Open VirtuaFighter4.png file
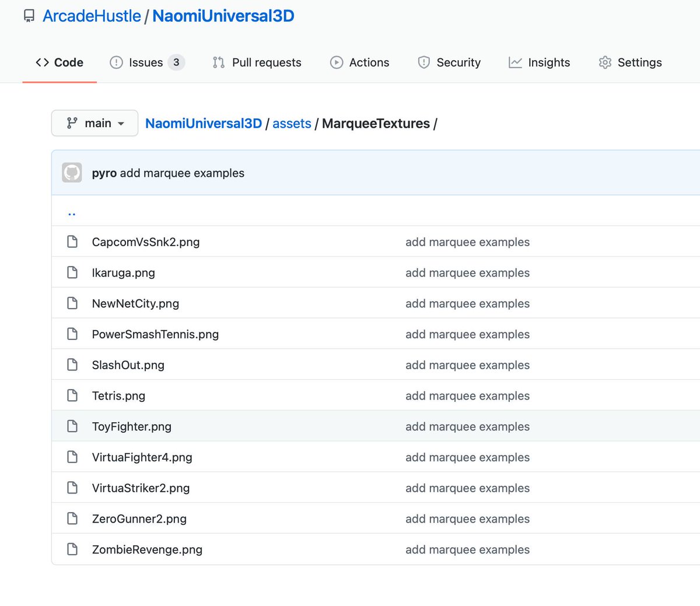The width and height of the screenshot is (700, 606). (142, 457)
